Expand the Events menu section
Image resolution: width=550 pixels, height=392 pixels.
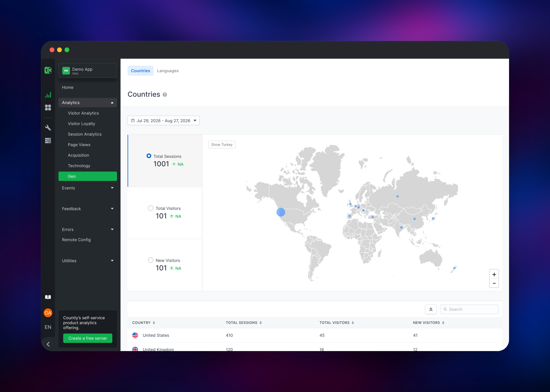click(x=88, y=188)
